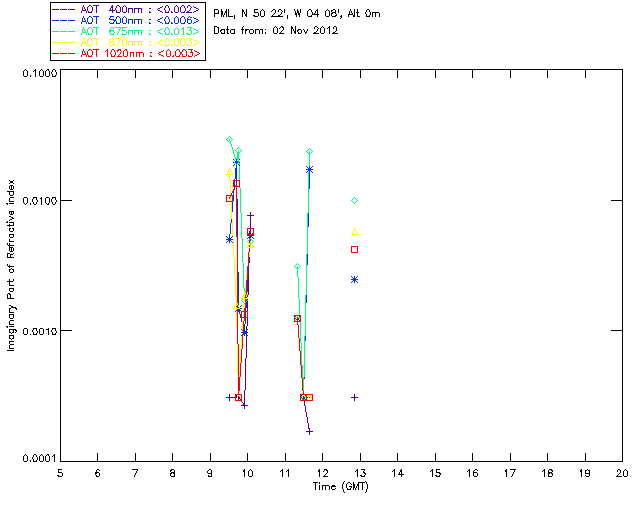Viewport: 640px width, 512px height.
Task: Click the x-axis tick label 8
Action: point(173,473)
